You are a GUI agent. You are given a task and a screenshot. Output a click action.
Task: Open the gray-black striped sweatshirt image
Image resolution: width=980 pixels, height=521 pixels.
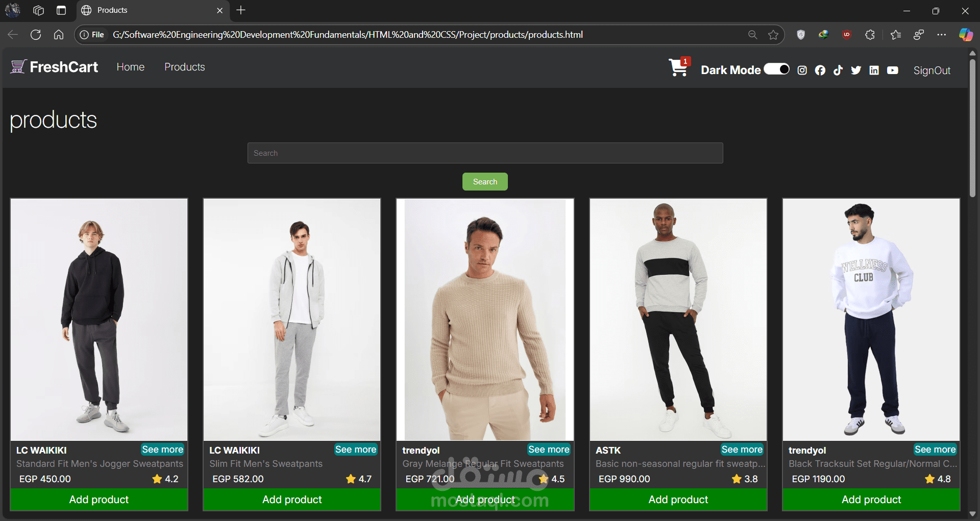(x=678, y=320)
